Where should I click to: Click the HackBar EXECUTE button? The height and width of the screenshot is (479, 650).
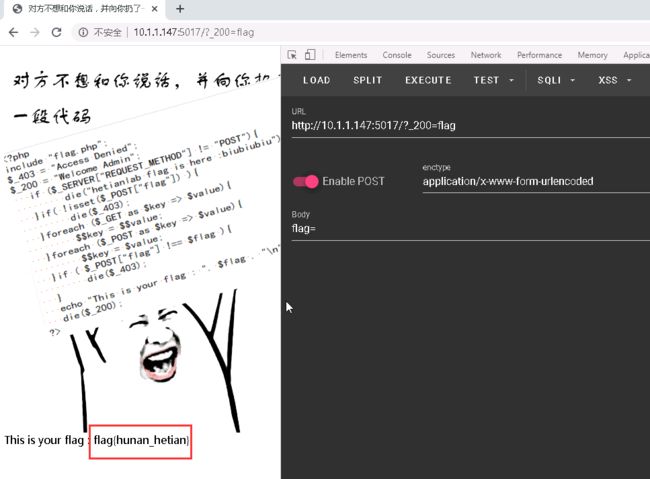[x=428, y=80]
